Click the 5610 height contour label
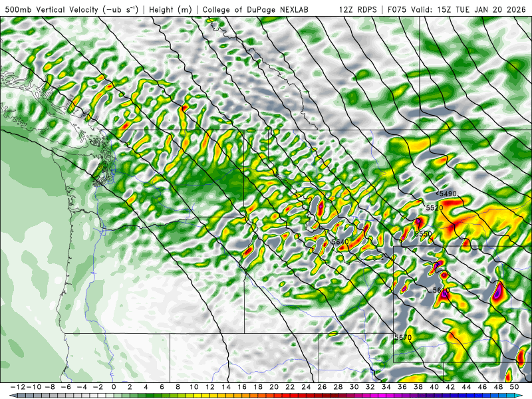 click(442, 290)
